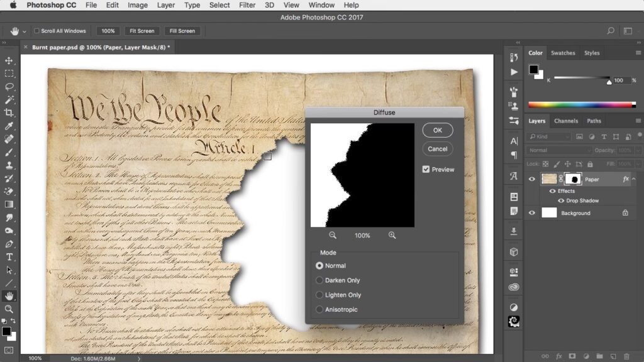Open the Creative Cloud Libraries panel icon
This screenshot has height=362, width=644.
(514, 287)
